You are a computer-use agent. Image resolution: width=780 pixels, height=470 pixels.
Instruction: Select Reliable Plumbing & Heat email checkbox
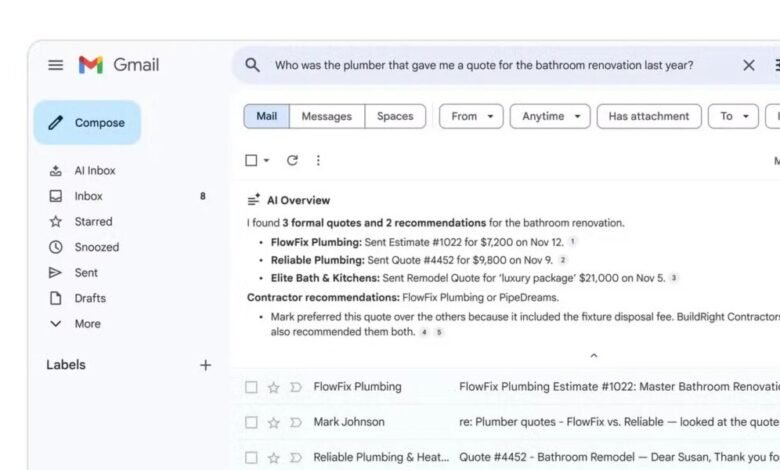[x=251, y=458]
